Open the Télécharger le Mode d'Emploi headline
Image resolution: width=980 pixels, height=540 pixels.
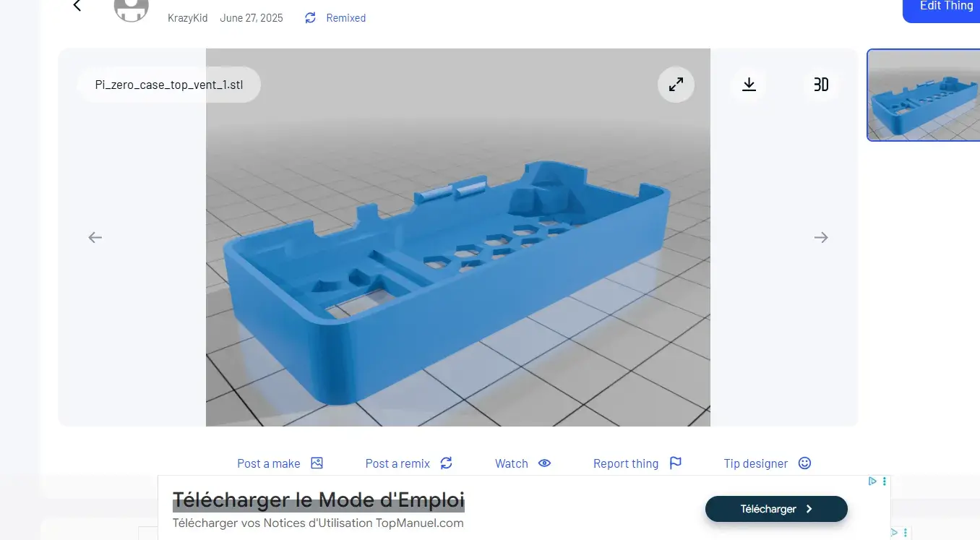coord(318,500)
